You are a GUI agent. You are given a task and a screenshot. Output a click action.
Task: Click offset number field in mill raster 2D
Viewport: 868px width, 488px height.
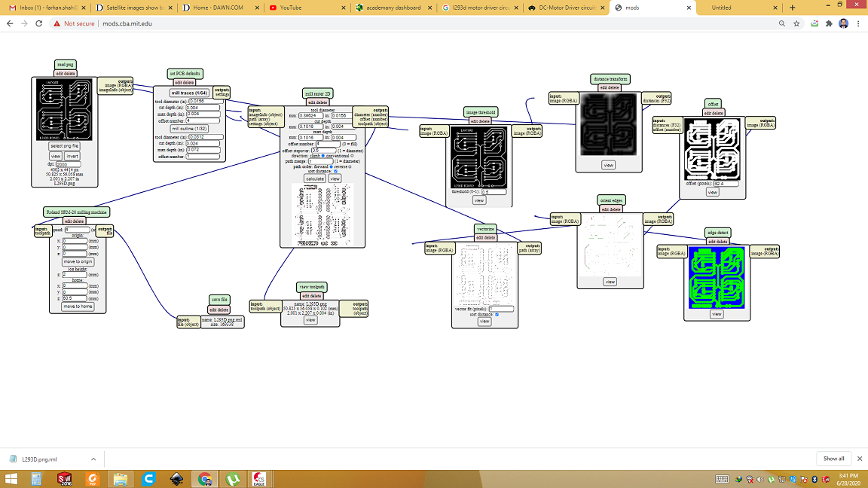coord(328,144)
